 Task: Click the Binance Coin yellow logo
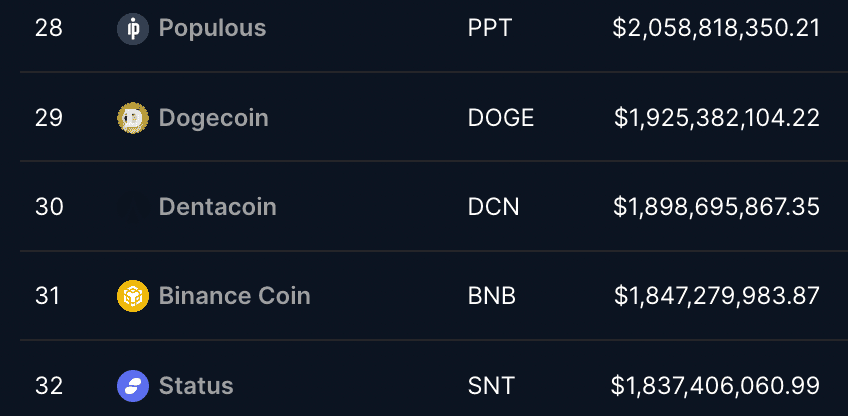(133, 296)
